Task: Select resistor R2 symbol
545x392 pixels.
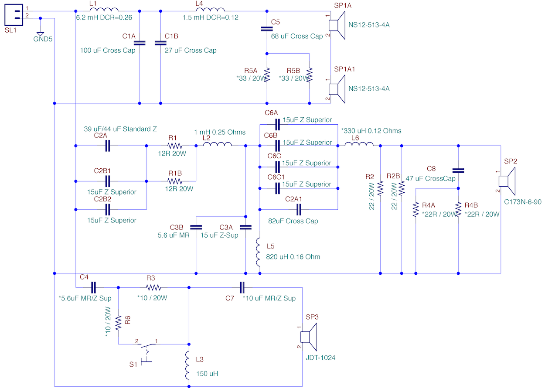Action: coord(380,187)
